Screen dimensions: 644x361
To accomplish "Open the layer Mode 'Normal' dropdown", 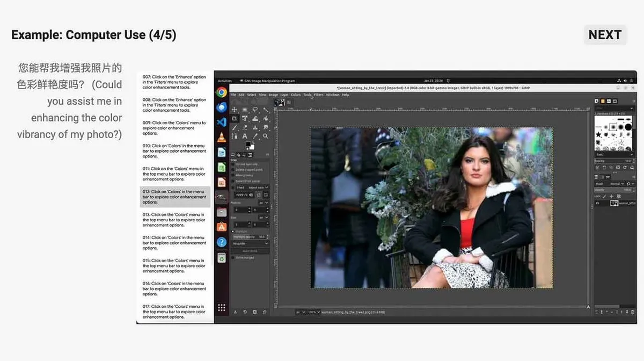I will tap(617, 184).
